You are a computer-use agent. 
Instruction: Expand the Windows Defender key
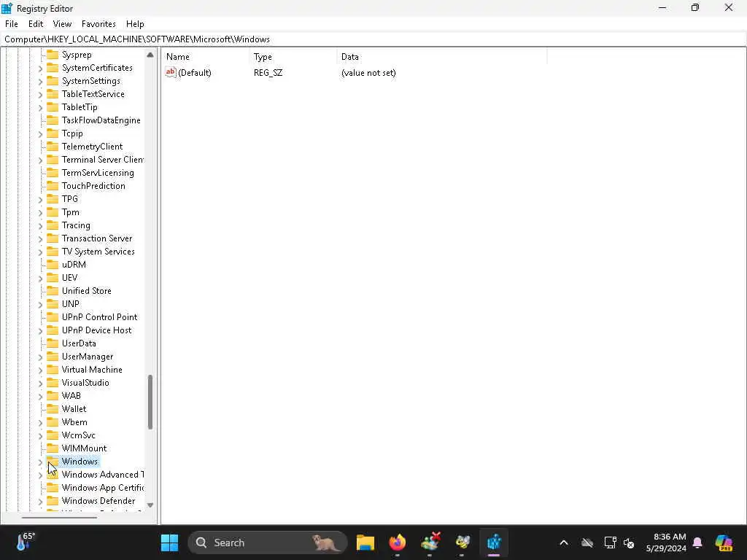41,502
